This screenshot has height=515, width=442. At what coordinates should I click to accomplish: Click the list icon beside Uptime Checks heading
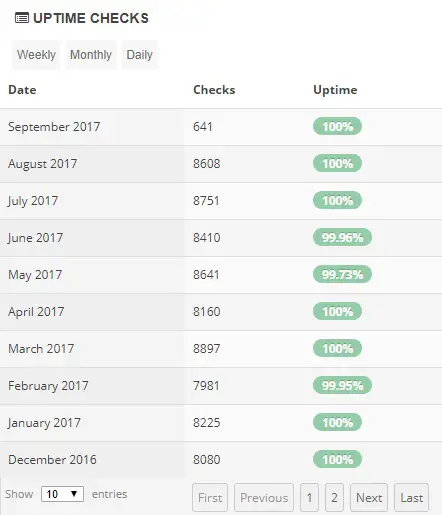pos(22,18)
